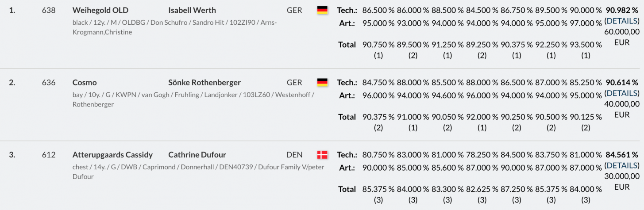Click the final score 90.982 %
Viewport: 644px width, 210px height.
click(x=622, y=10)
